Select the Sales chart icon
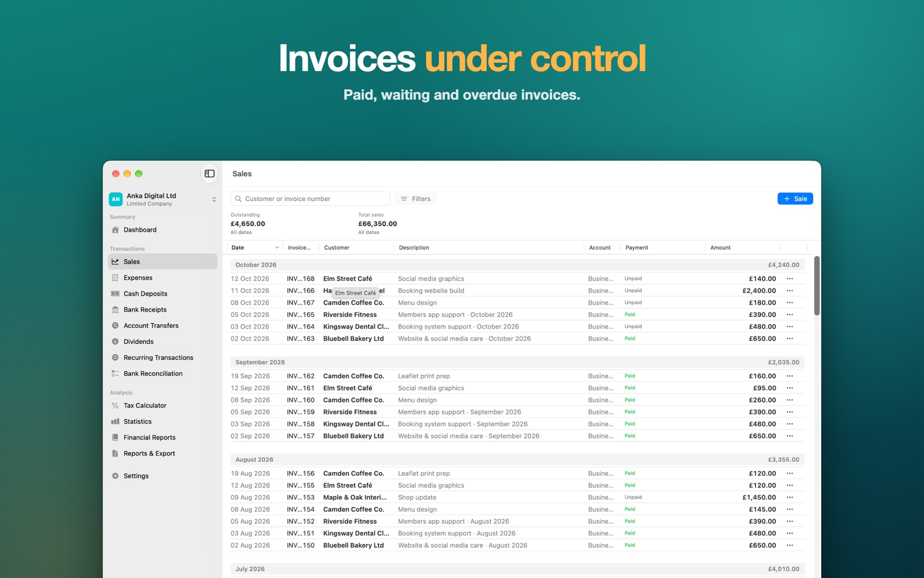The height and width of the screenshot is (578, 924). click(115, 262)
